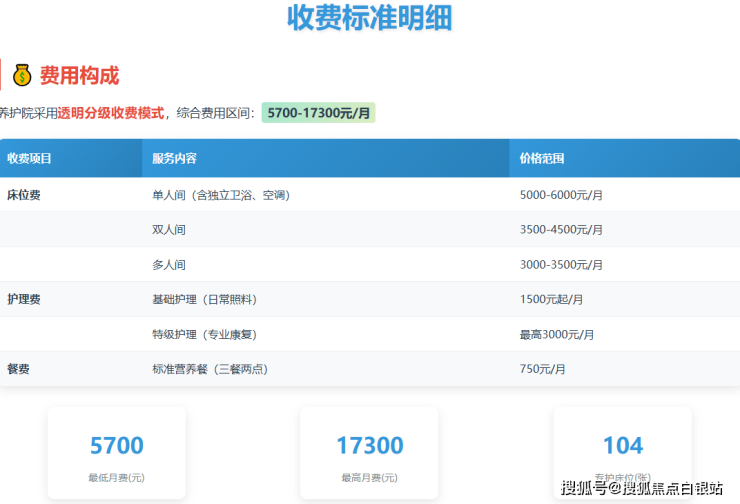Viewport: 740px width, 504px height.
Task: Click the 基础护理（日常照料）service cell
Action: [204, 299]
